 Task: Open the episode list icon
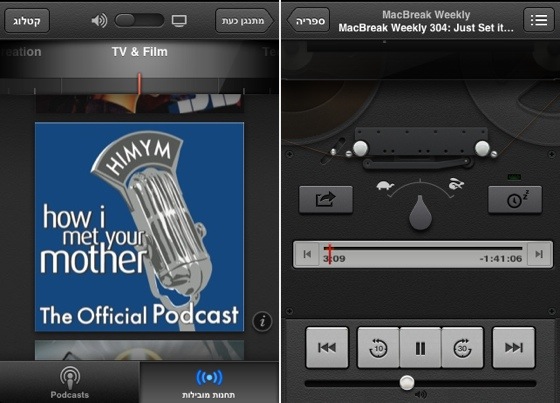[x=539, y=20]
